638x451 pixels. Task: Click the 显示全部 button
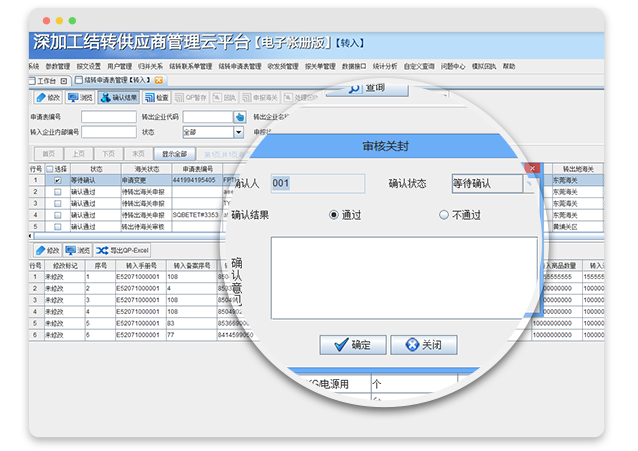tap(175, 154)
